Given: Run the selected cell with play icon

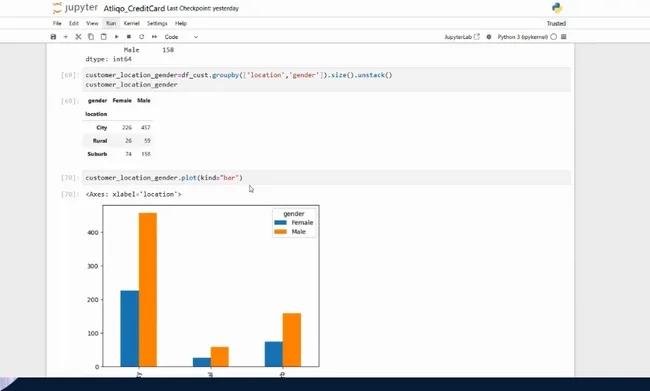Looking at the screenshot, I should (116, 37).
